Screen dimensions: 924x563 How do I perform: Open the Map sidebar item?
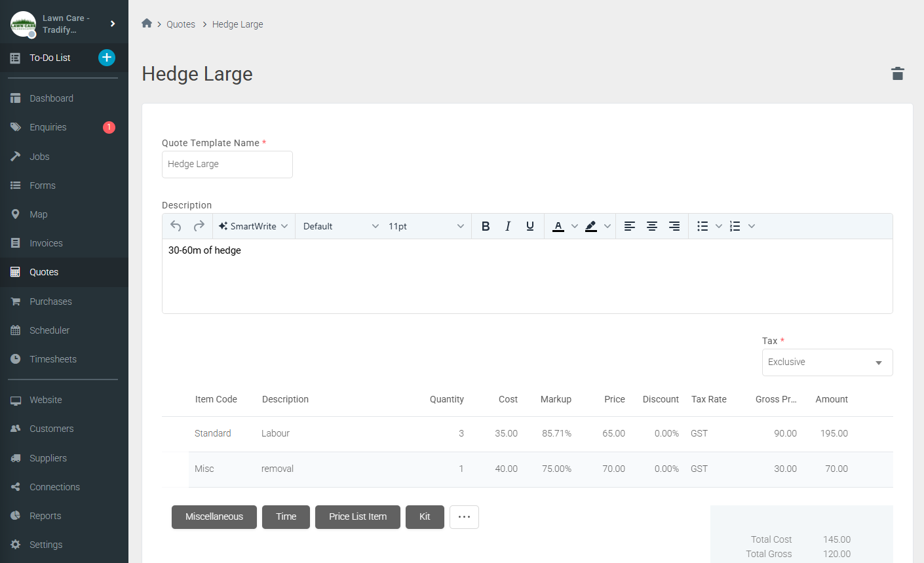point(64,214)
